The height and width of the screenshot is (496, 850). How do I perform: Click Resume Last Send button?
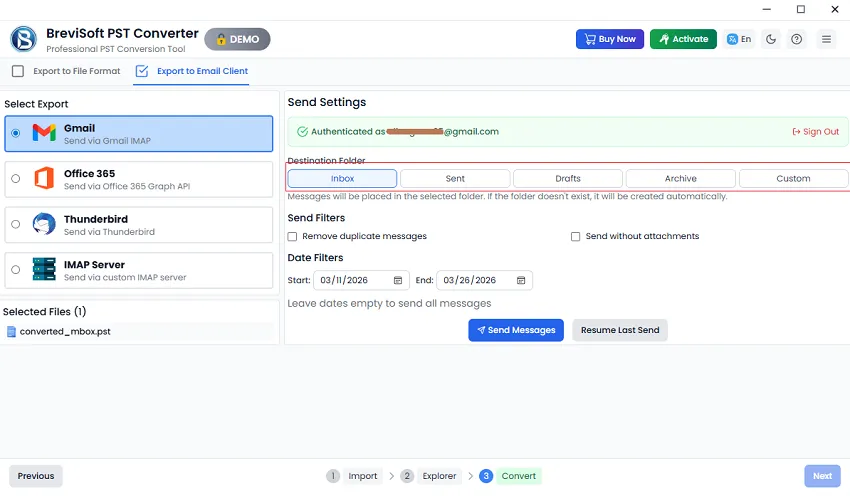(x=620, y=330)
